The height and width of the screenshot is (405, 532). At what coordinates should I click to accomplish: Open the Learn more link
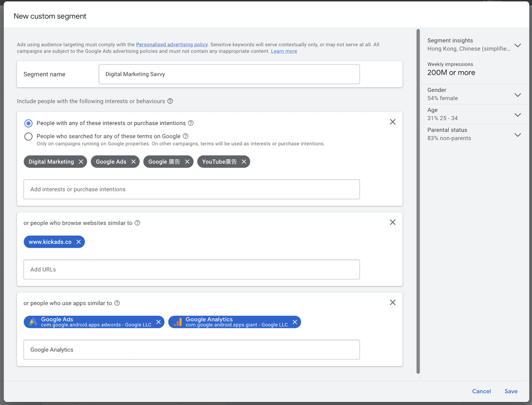coord(284,51)
